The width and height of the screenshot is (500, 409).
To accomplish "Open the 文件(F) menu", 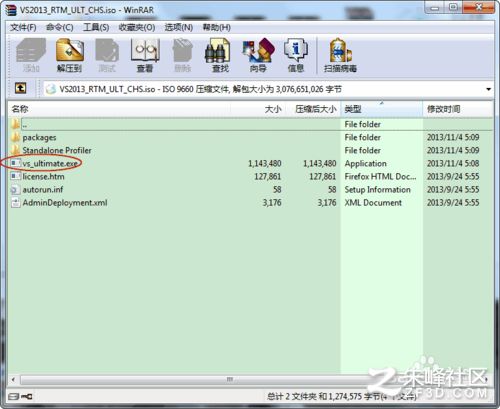I will (x=23, y=27).
